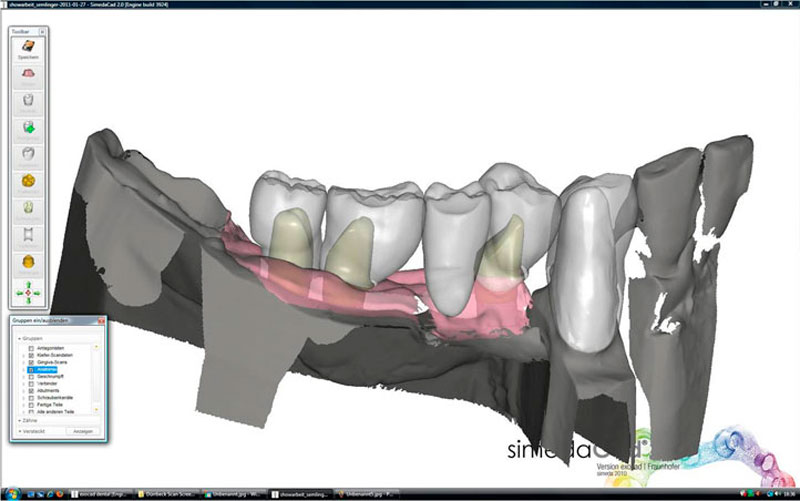Click the Speichern save icon

click(x=28, y=47)
